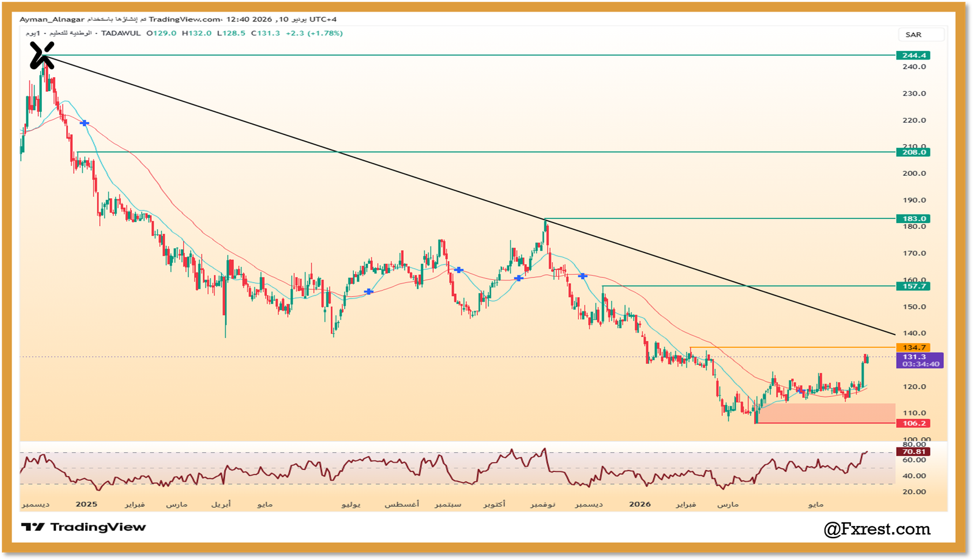Click the 240.0 price axis tick
The image size is (973, 560).
coord(914,67)
